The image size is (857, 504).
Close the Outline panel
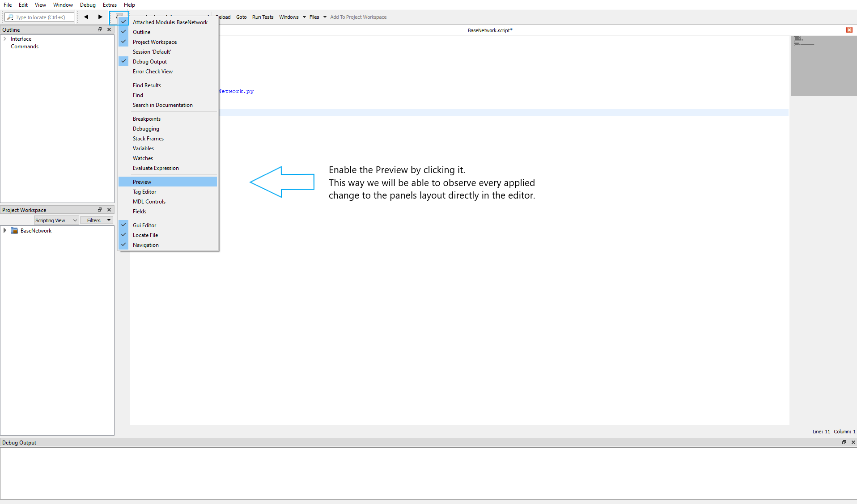coord(109,30)
